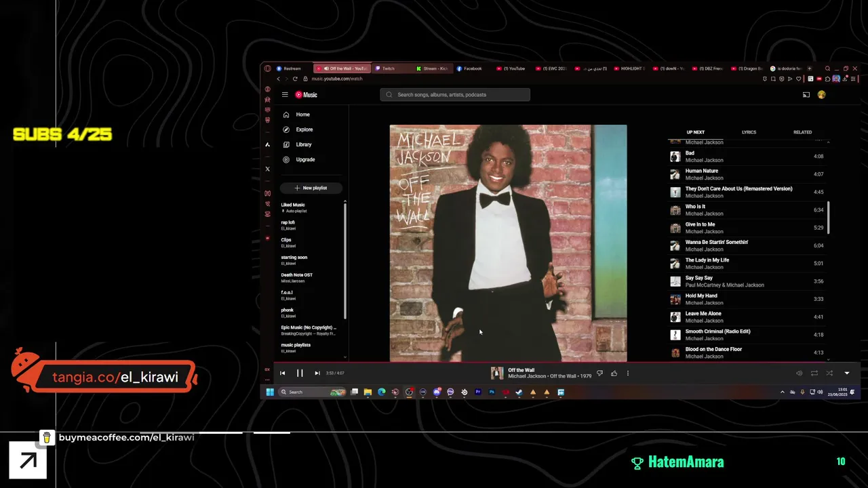Viewport: 868px width, 488px height.
Task: Click the Leave Me Alone thumbnail
Action: (675, 317)
